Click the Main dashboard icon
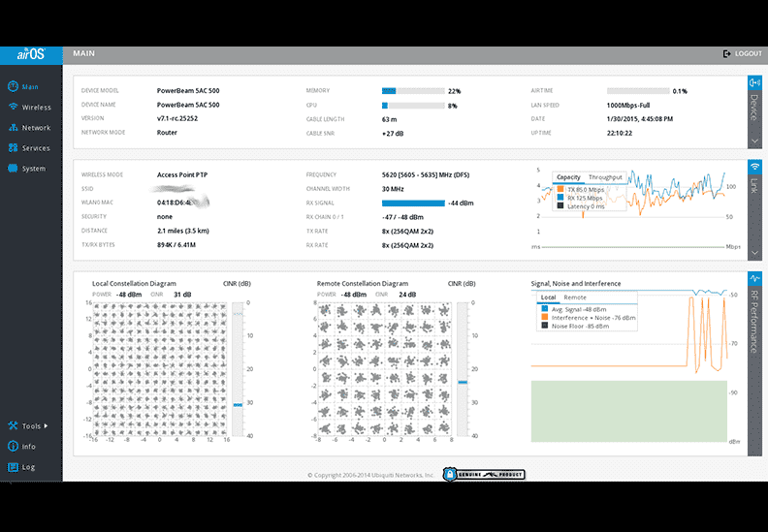 click(14, 87)
